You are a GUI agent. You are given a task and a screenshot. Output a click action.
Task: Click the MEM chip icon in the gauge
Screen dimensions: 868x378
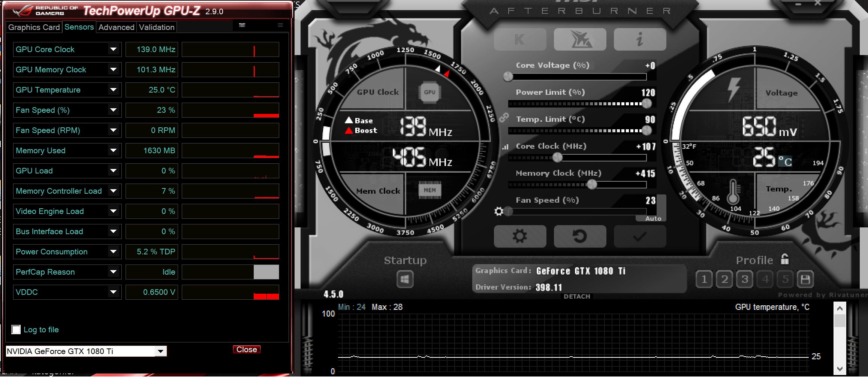pyautogui.click(x=430, y=190)
